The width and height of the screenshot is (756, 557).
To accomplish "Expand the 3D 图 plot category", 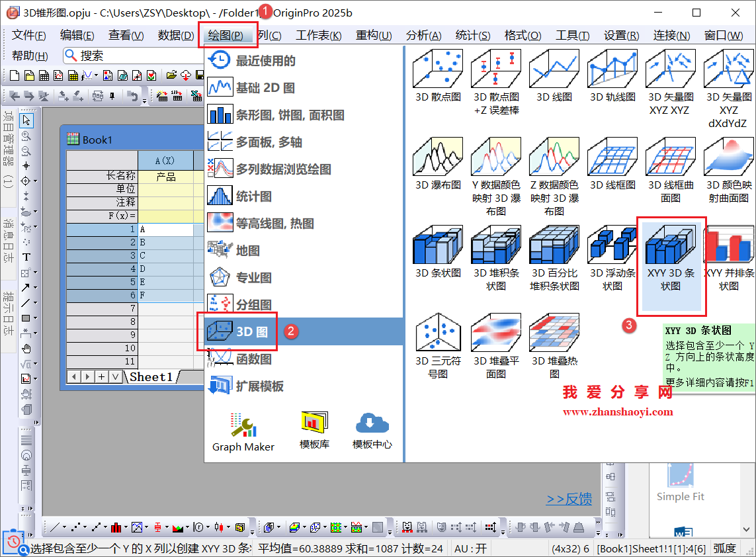I will [252, 332].
